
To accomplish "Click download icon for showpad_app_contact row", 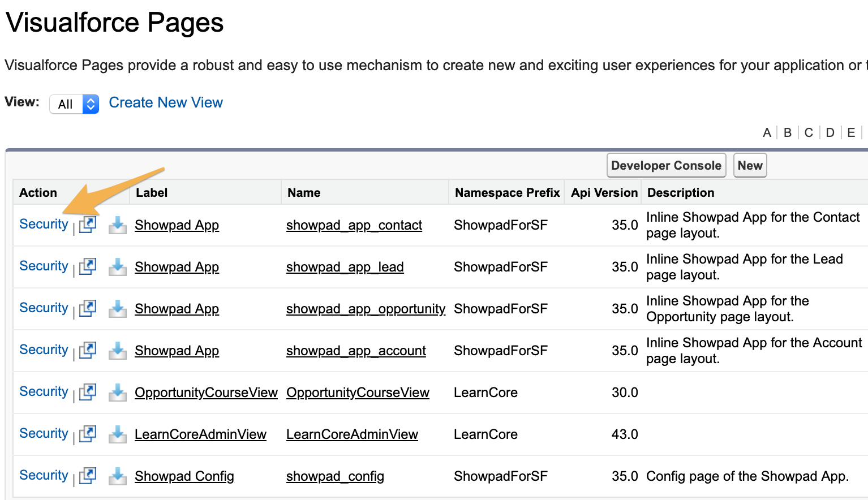I will tap(118, 225).
